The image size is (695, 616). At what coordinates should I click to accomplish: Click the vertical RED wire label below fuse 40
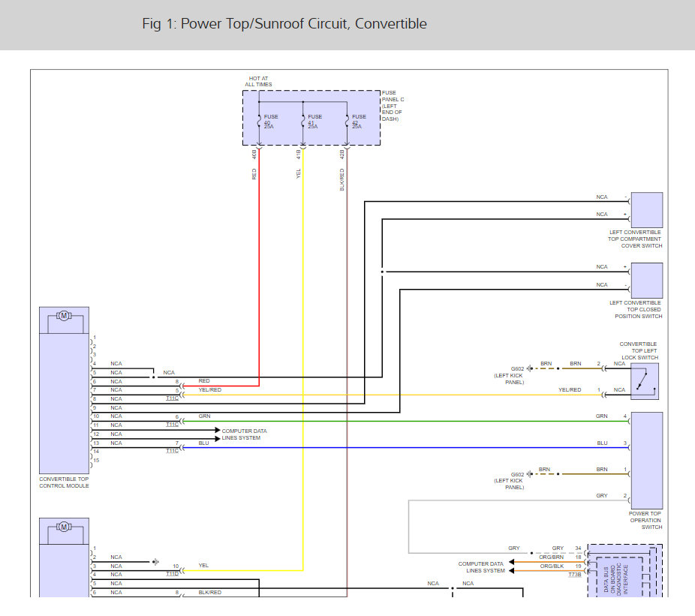pyautogui.click(x=254, y=174)
